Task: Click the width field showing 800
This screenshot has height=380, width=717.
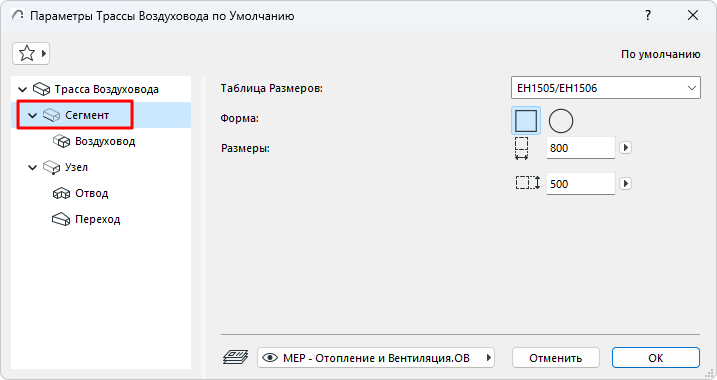Action: coord(581,148)
